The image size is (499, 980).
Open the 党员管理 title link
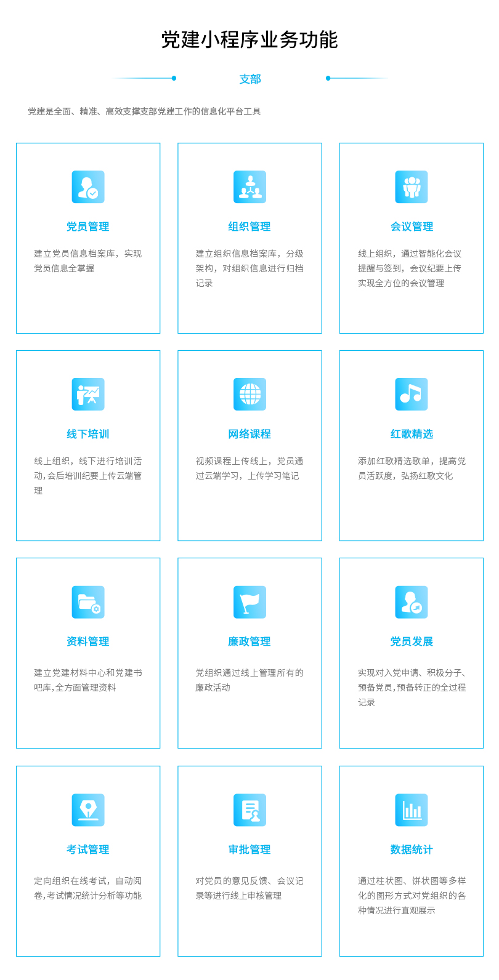pos(88,227)
